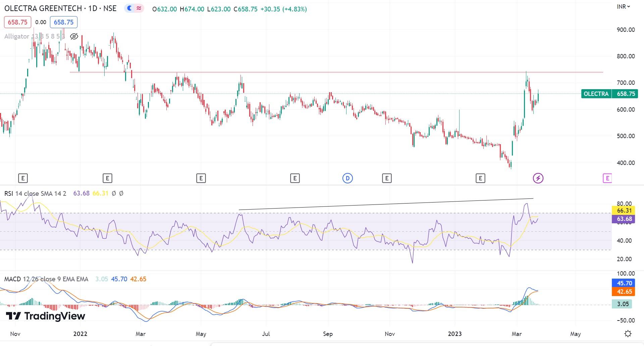This screenshot has height=346, width=644.
Task: Click the 3.05 histogram axis label
Action: (x=623, y=304)
